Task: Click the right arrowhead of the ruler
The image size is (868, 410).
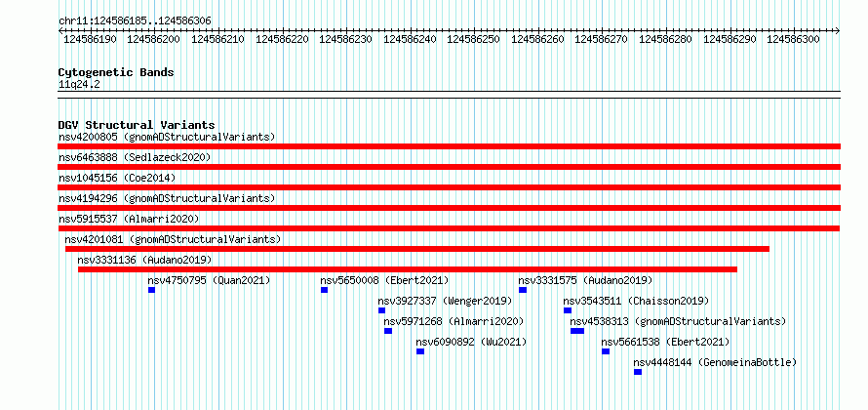Action: coord(838,30)
